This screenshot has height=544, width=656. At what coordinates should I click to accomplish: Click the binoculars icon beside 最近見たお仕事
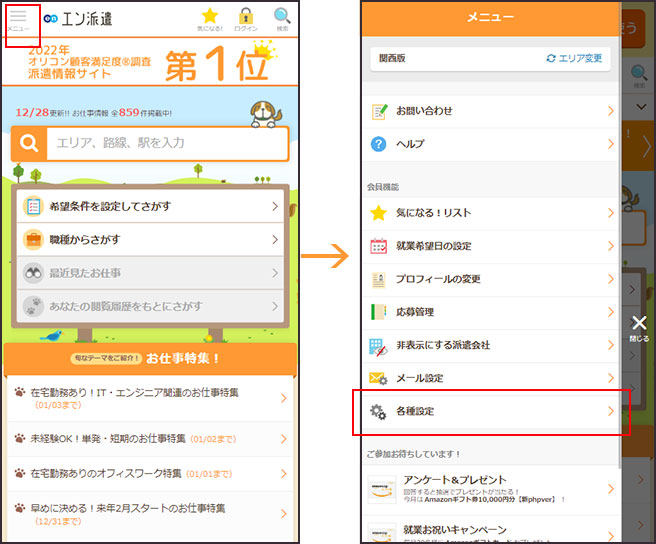33,273
